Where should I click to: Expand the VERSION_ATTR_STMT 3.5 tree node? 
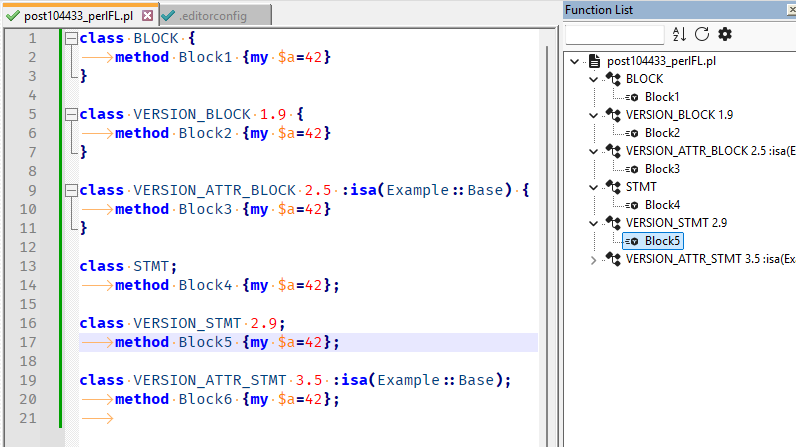tap(593, 260)
